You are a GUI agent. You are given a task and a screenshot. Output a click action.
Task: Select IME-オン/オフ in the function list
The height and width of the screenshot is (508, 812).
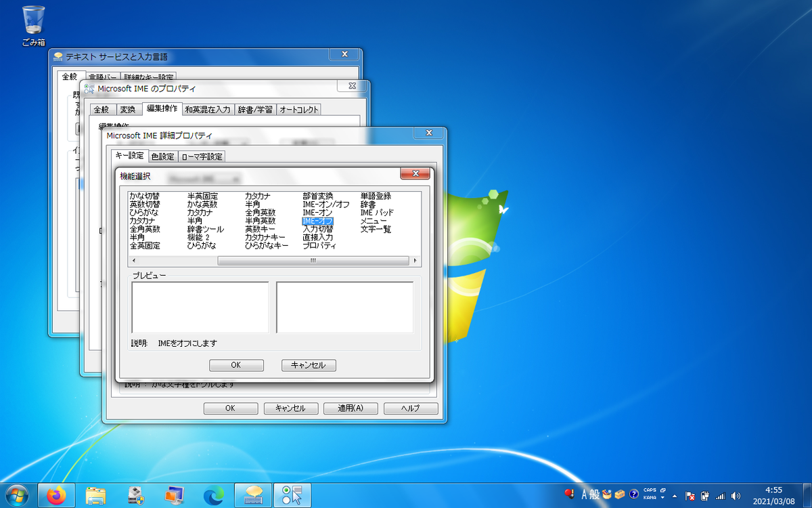click(326, 205)
